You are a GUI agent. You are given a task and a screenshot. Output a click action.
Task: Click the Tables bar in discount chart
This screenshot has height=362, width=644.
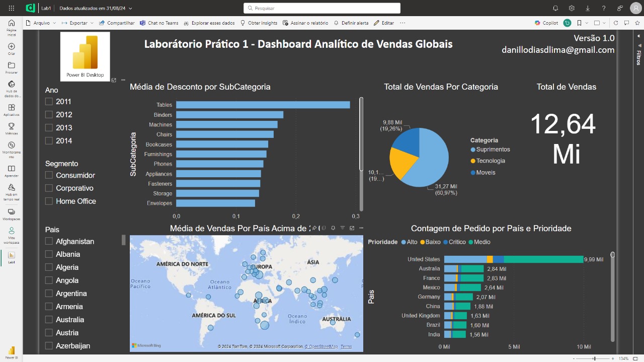263,105
